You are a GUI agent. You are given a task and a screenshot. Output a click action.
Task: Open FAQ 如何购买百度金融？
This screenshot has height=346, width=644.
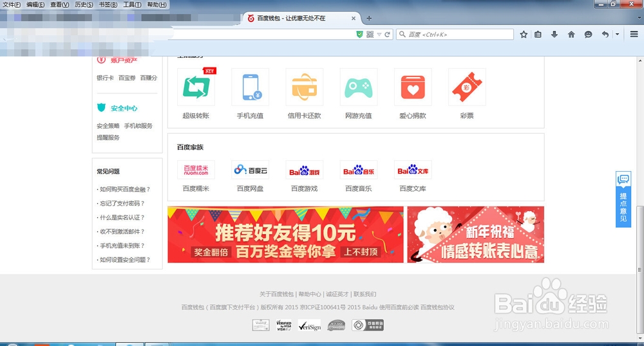(124, 189)
